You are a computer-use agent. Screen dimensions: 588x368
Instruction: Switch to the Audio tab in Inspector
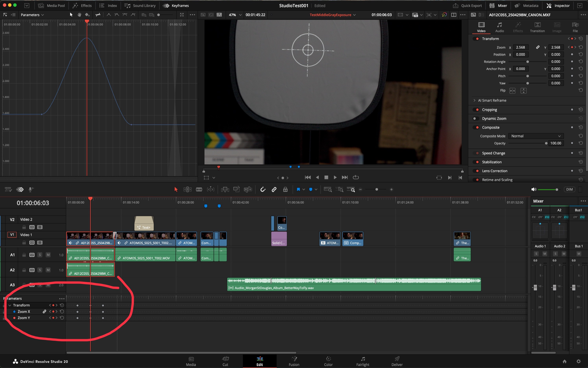(x=499, y=27)
